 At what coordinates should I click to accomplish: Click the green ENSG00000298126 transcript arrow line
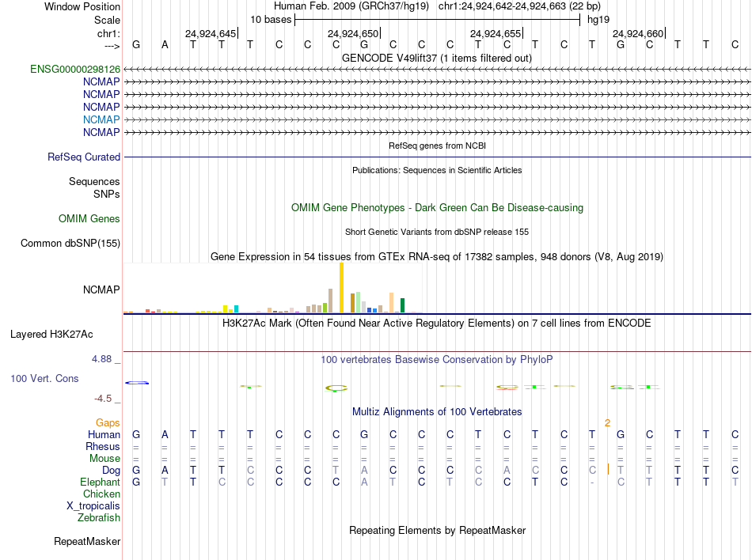click(x=437, y=70)
